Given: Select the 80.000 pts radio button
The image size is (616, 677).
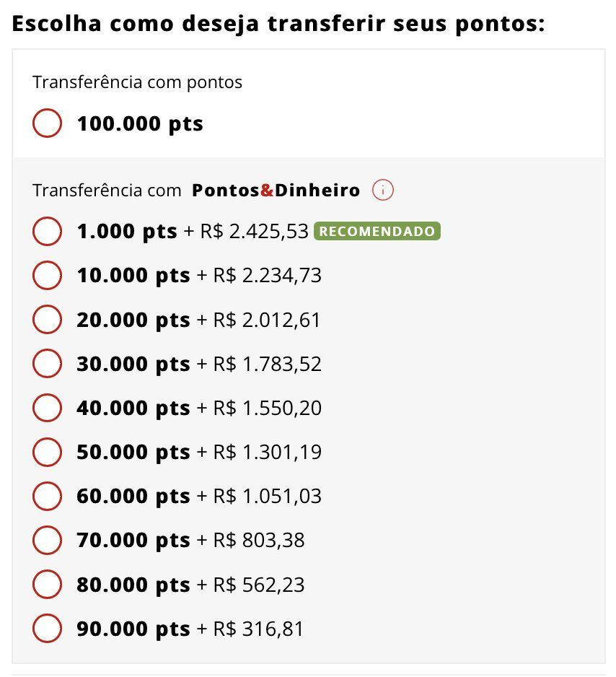Looking at the screenshot, I should [x=47, y=585].
